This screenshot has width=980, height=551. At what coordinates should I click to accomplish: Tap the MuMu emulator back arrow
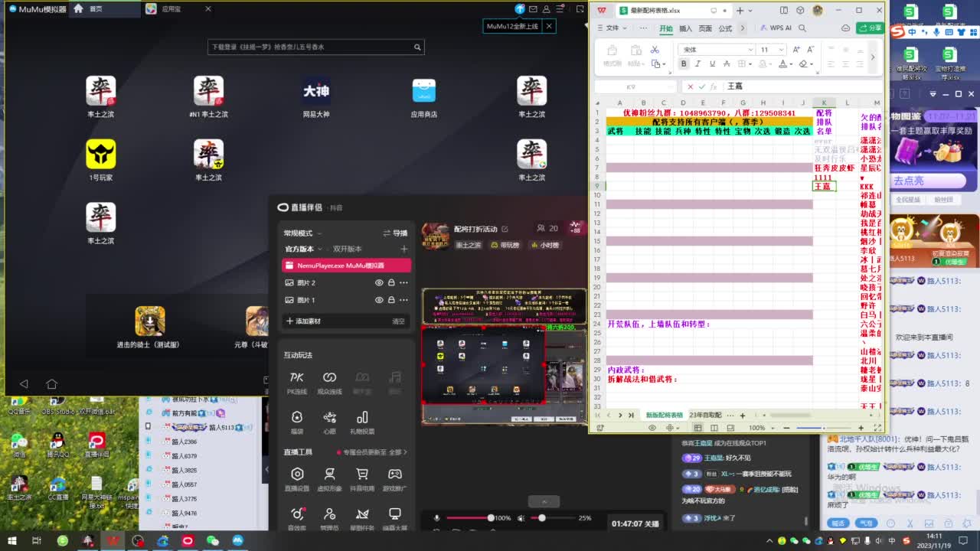(24, 384)
